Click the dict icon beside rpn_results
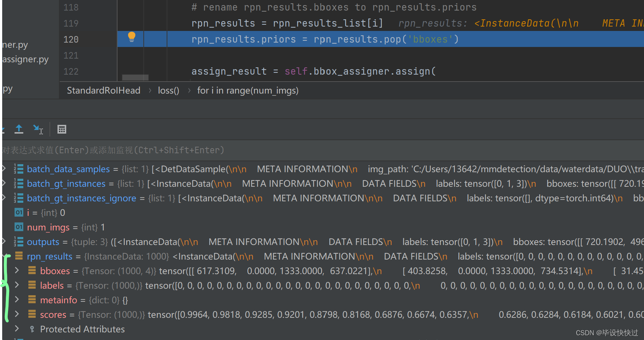 19,256
